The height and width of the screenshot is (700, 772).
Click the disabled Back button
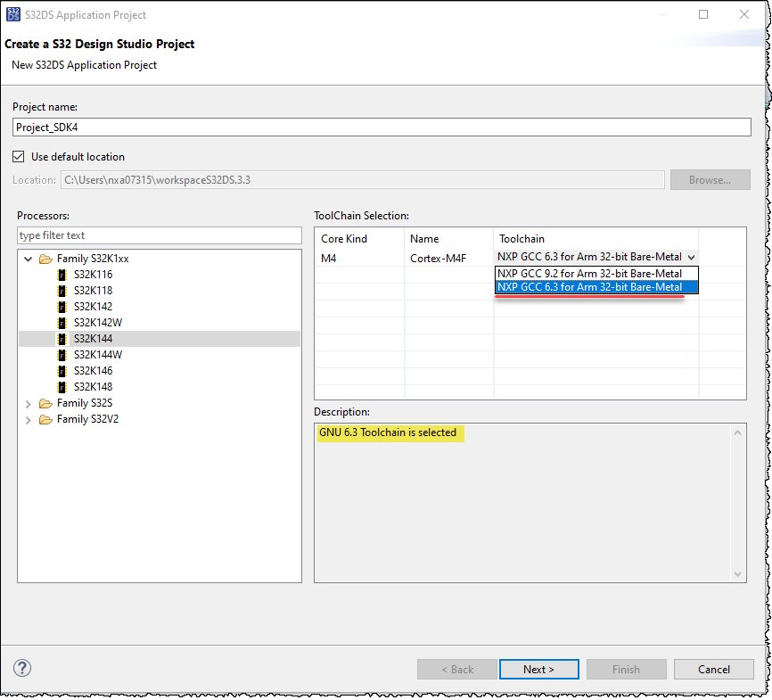point(457,669)
